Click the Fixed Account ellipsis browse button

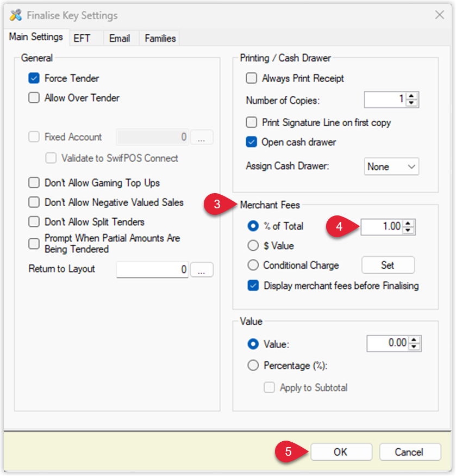[x=202, y=137]
